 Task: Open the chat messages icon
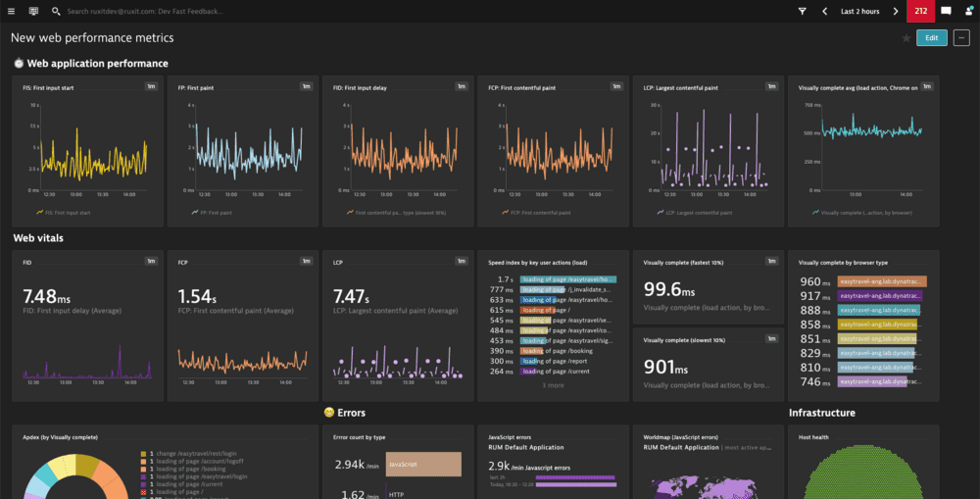tap(946, 11)
